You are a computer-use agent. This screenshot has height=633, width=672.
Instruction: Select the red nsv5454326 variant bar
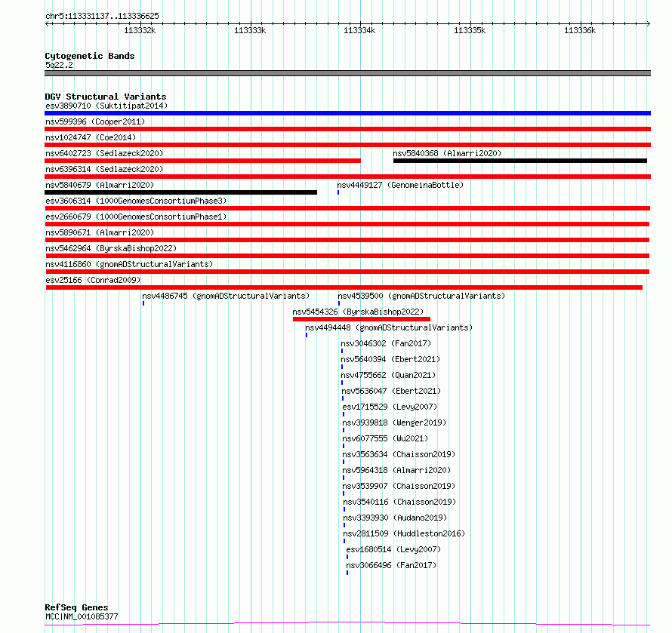[x=361, y=319]
